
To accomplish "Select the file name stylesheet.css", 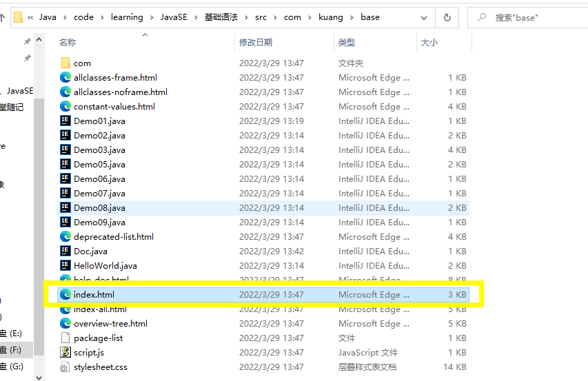I will coord(101,367).
